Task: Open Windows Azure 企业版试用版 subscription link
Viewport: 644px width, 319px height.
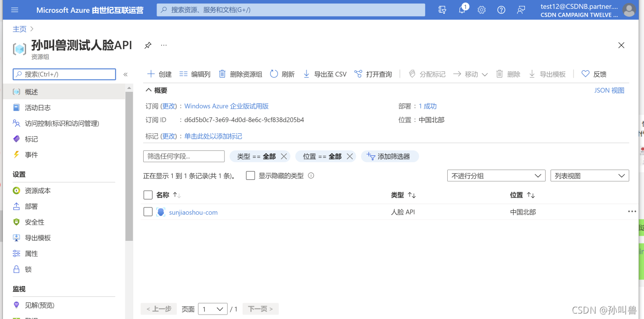Action: 226,106
